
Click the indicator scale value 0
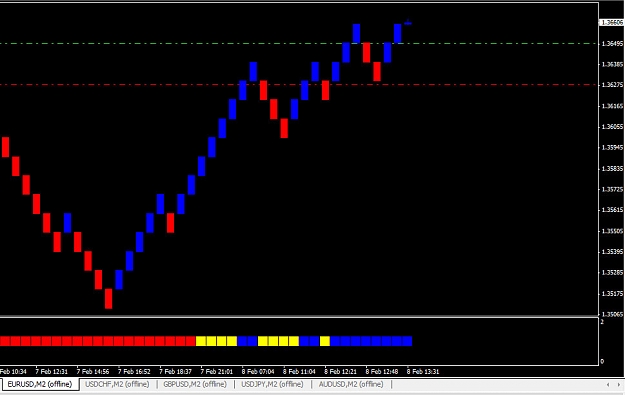click(602, 362)
